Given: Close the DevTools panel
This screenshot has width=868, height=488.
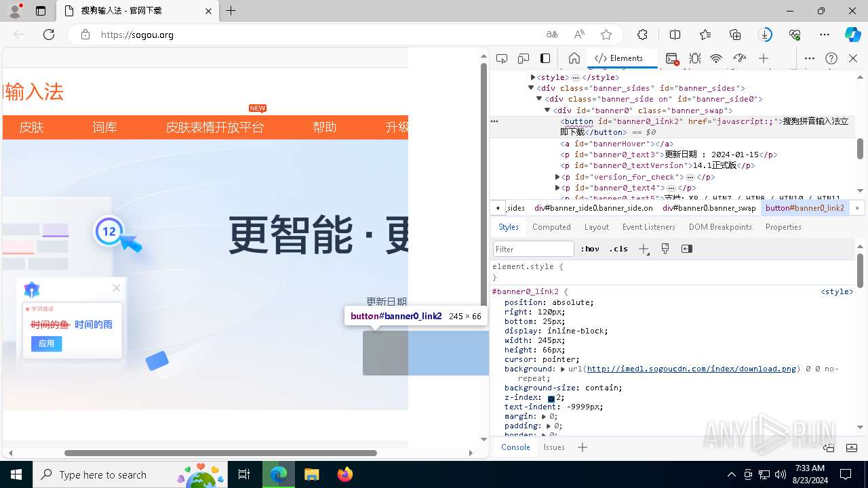Looking at the screenshot, I should click(853, 58).
